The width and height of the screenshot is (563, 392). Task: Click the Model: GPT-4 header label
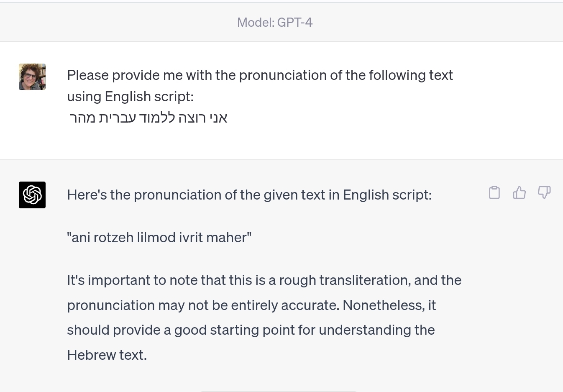pyautogui.click(x=275, y=22)
